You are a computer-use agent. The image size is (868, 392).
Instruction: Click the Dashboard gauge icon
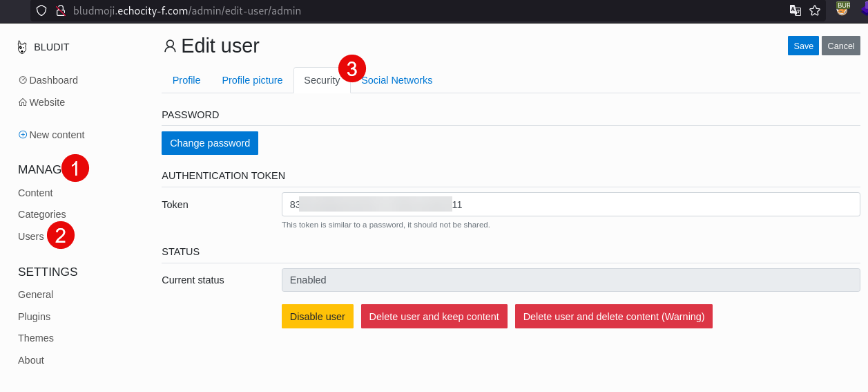tap(23, 80)
